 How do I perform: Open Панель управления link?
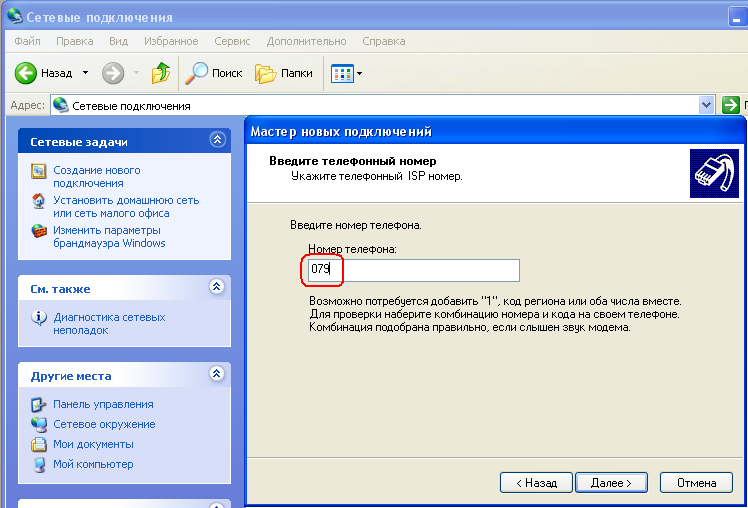point(103,404)
